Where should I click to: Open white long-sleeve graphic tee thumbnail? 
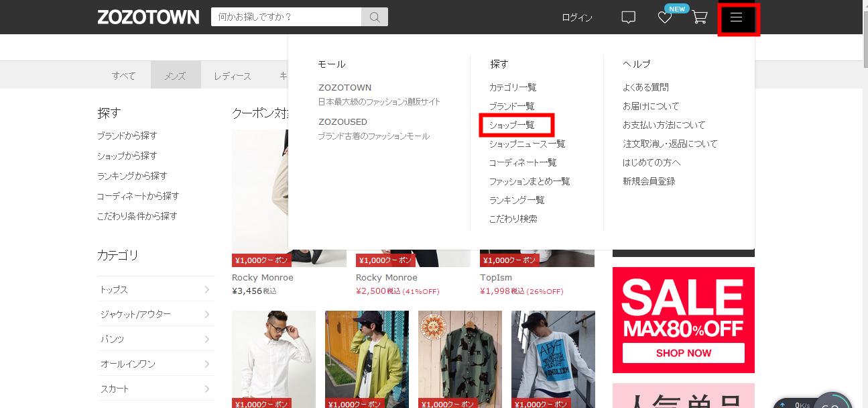click(553, 360)
